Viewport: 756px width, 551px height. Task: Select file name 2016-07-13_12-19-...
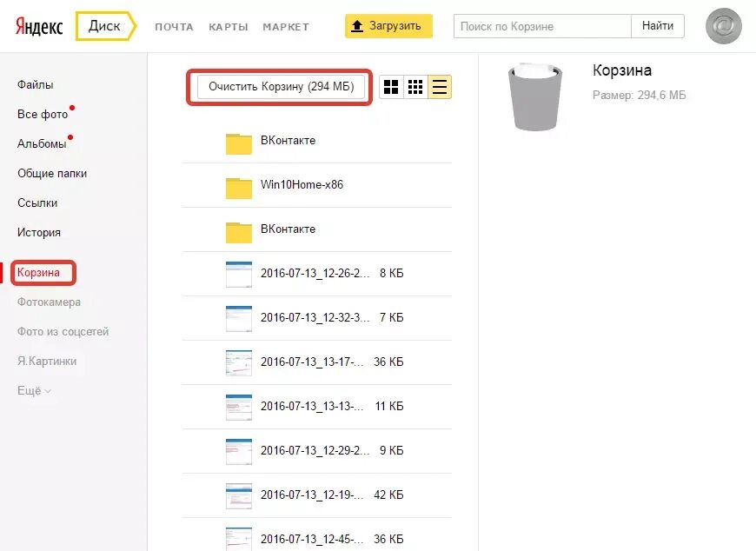pyautogui.click(x=312, y=495)
